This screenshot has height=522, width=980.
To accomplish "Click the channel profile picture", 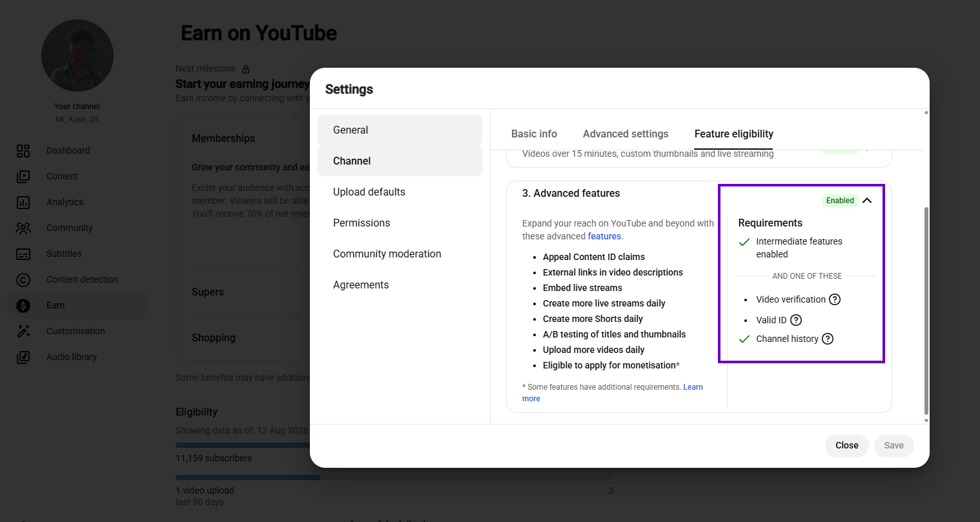I will (77, 55).
